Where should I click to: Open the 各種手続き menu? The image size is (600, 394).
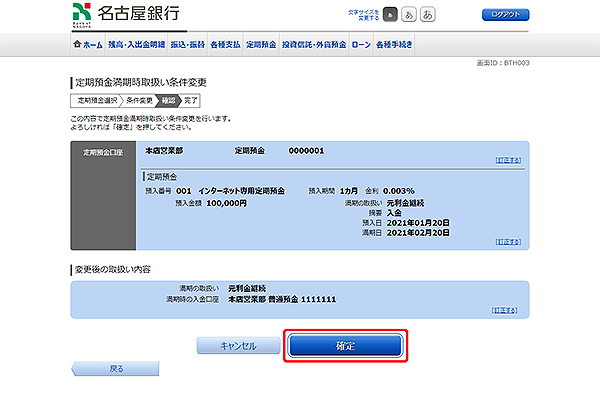394,45
